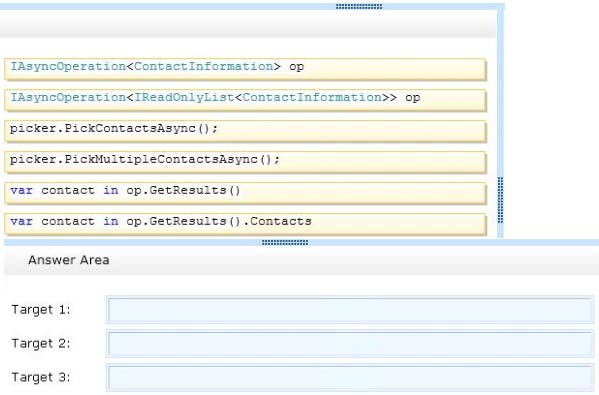599x395 pixels.
Task: Pick the picker.PickContactsAsync(); code block
Action: pyautogui.click(x=245, y=131)
